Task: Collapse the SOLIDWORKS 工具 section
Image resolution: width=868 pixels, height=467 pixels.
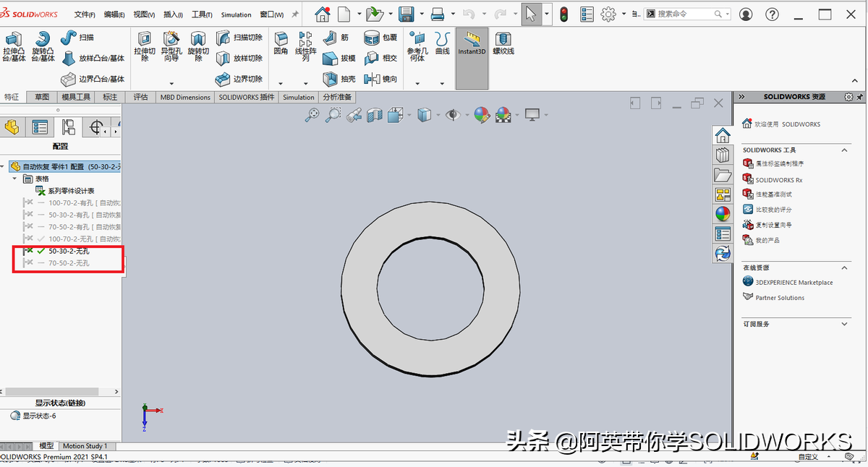Action: [x=844, y=150]
